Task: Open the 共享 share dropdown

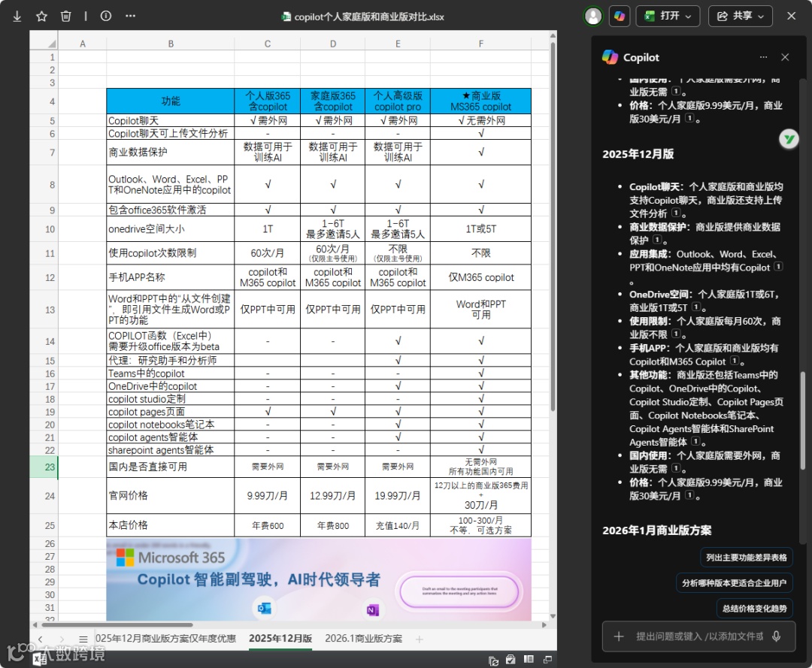Action: pos(741,16)
